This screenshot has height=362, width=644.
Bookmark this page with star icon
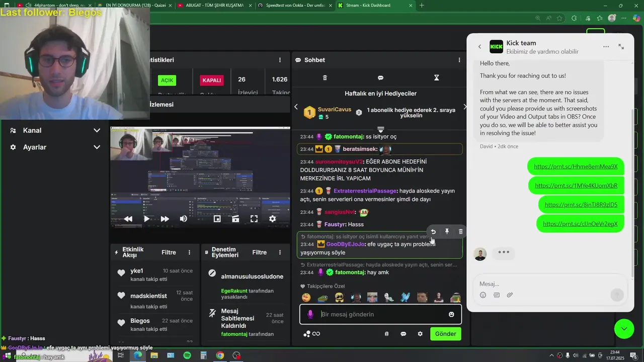[x=560, y=18]
